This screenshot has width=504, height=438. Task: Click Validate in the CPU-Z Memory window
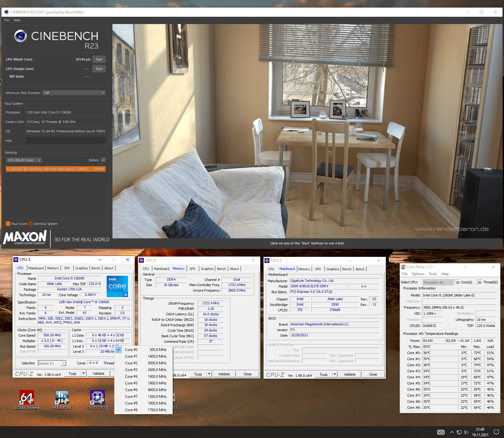224,374
